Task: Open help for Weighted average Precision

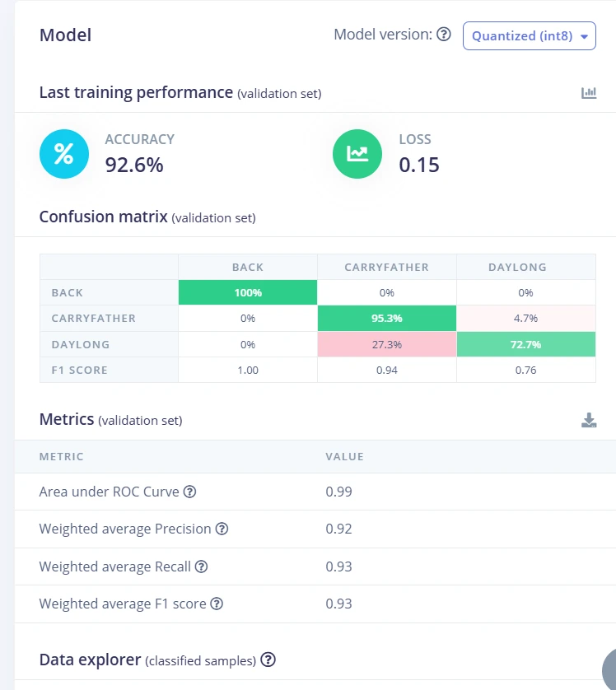Action: (222, 529)
